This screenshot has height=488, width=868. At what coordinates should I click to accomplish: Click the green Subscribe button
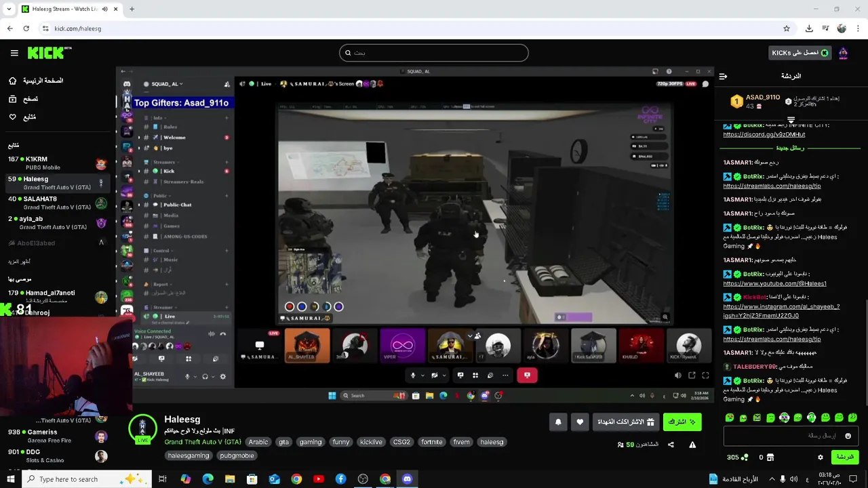pos(682,422)
